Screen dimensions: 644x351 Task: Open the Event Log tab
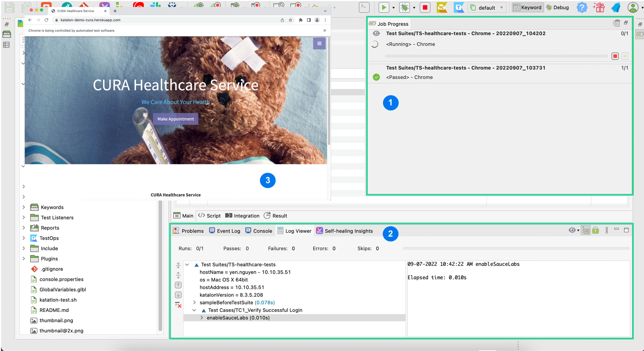[x=224, y=231]
